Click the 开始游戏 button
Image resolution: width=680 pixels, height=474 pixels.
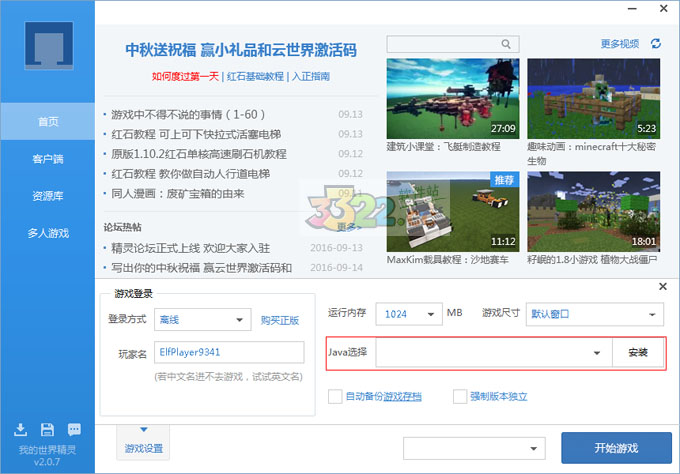(616, 448)
